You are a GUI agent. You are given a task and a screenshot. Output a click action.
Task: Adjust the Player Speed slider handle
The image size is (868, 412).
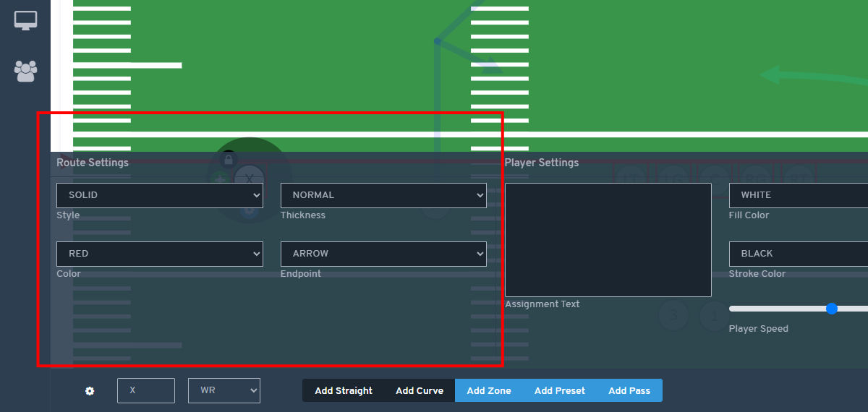tap(832, 309)
